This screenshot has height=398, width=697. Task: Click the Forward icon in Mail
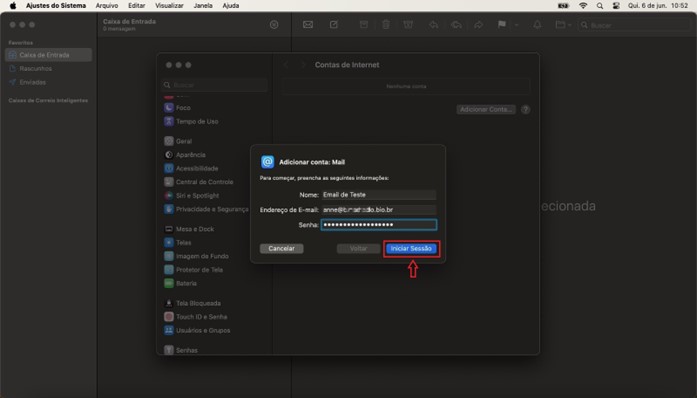click(478, 25)
